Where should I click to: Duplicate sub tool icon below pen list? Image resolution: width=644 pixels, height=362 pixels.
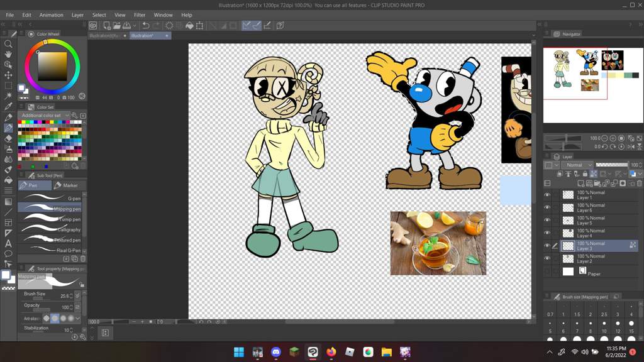click(x=75, y=258)
